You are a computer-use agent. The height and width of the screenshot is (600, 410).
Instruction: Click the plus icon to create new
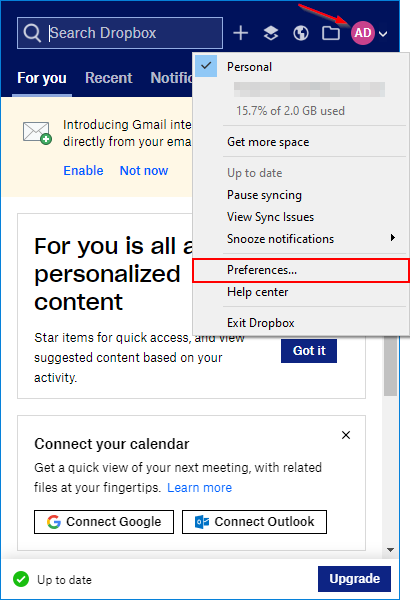point(241,33)
